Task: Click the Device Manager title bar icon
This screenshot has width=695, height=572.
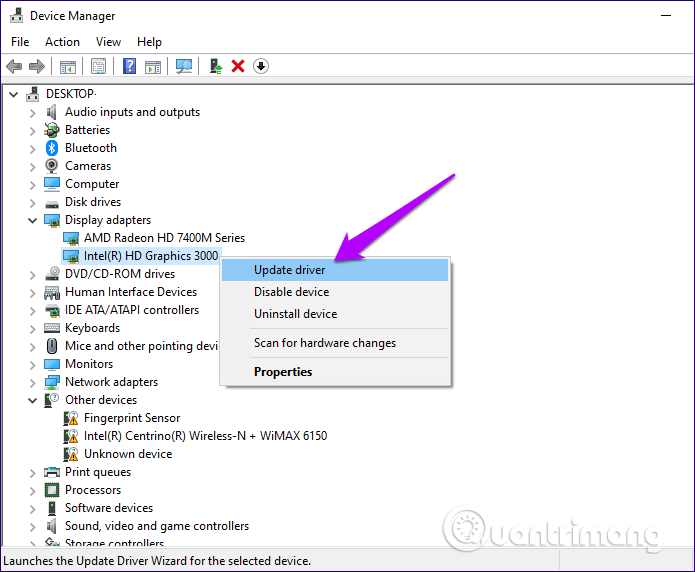Action: (16, 16)
